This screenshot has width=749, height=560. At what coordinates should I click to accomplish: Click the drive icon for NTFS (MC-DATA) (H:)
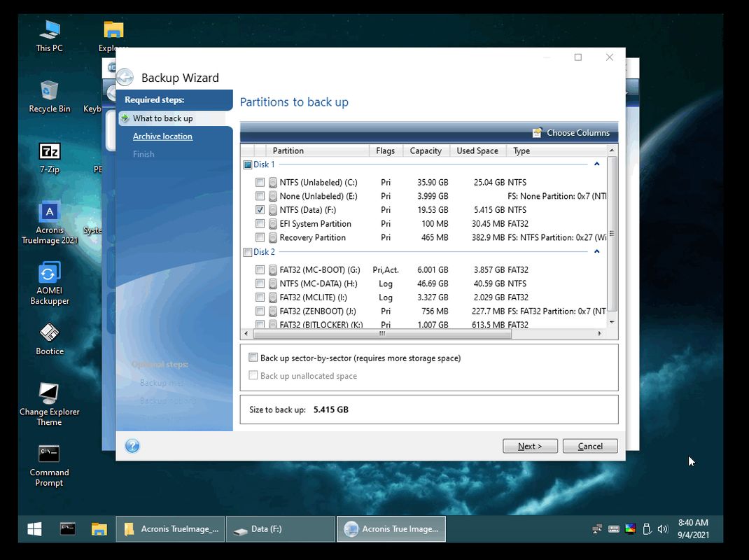click(273, 283)
